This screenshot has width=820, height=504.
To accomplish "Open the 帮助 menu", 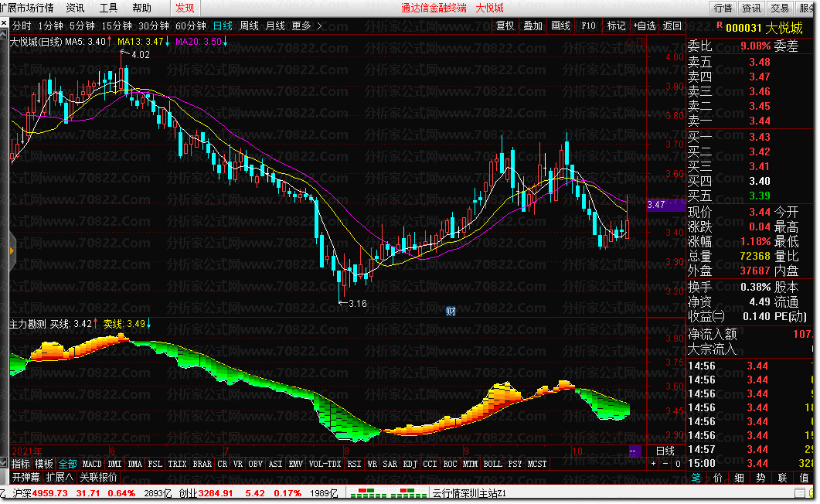I will [141, 8].
